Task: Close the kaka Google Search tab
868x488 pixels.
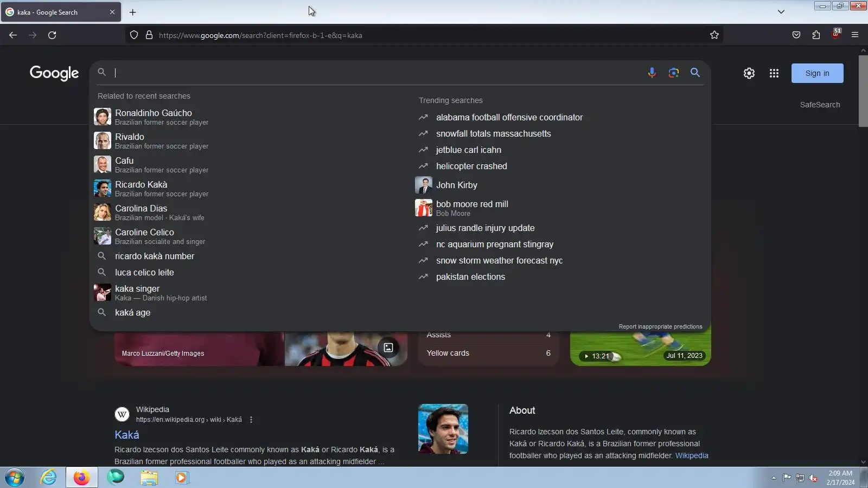Action: coord(112,12)
